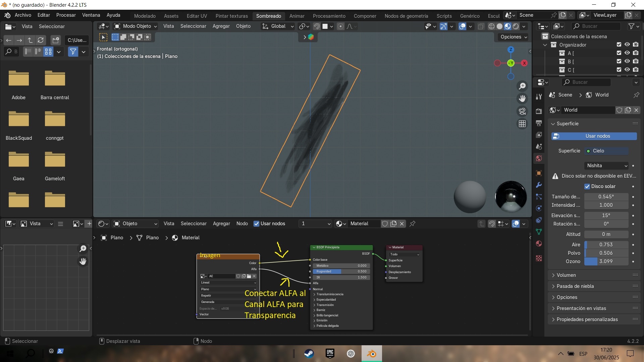Click the viewport pan hand icon
The width and height of the screenshot is (644, 362).
[522, 99]
